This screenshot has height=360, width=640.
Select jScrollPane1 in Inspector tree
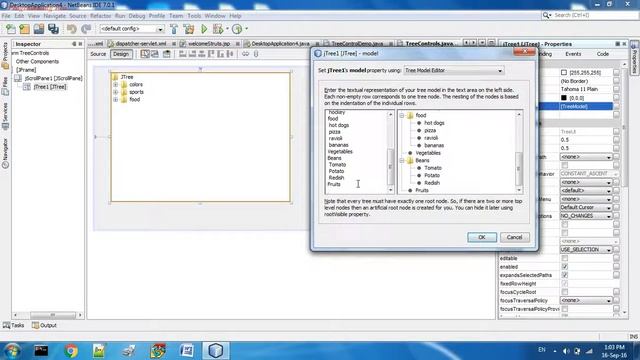53,78
